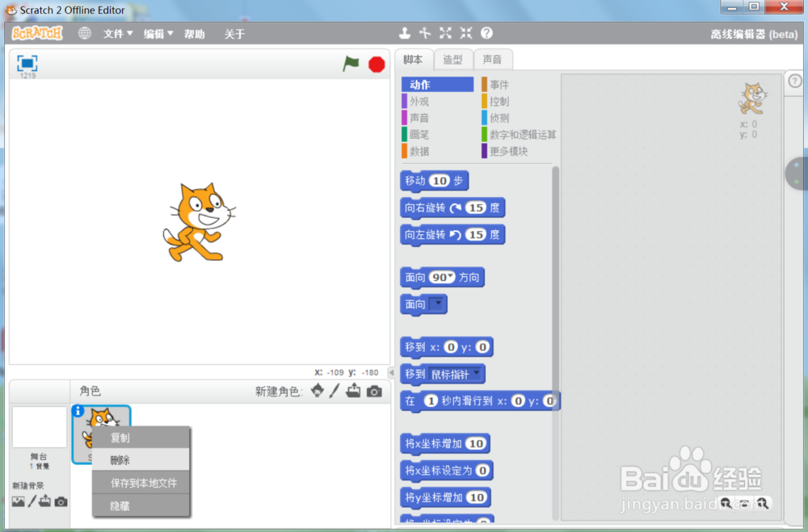Open the 关于 menu item

coord(234,34)
